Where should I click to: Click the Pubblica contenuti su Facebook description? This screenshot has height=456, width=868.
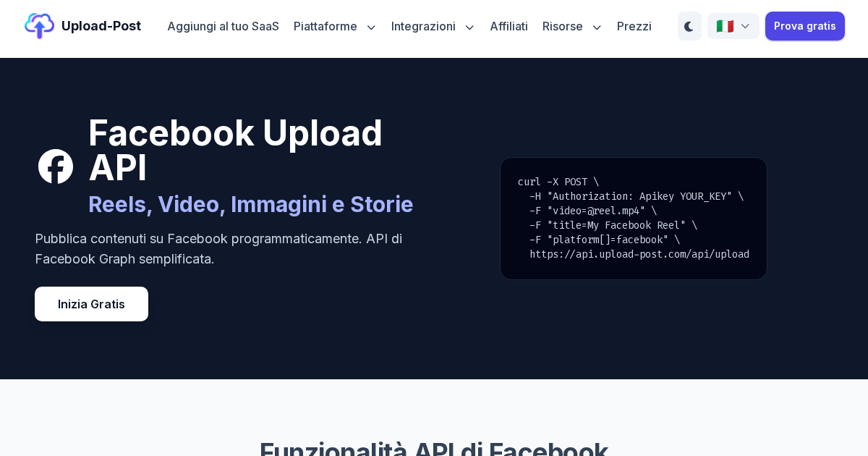(x=218, y=248)
